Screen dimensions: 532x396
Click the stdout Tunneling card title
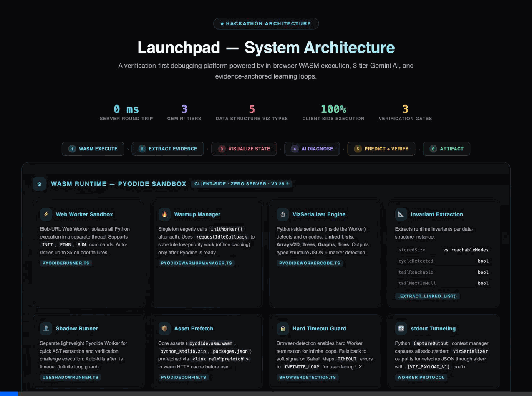tap(433, 328)
